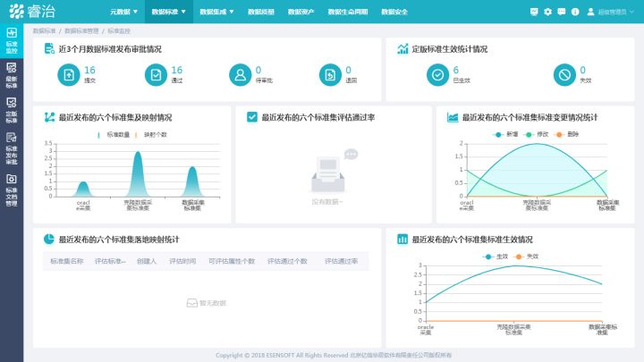Click the 提交 upload circle icon
This screenshot has height=362, width=644.
tap(68, 75)
